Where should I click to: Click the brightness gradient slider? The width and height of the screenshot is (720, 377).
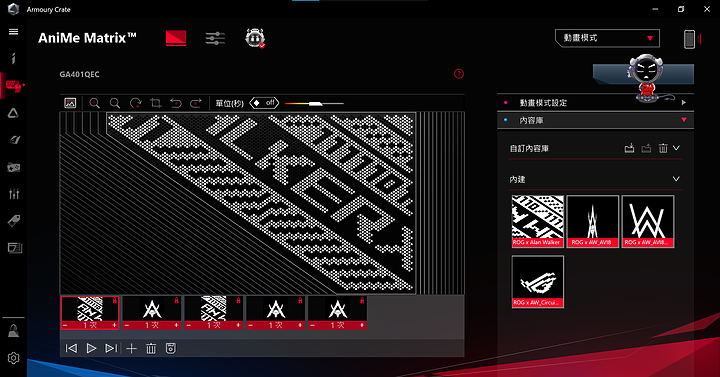[x=314, y=103]
